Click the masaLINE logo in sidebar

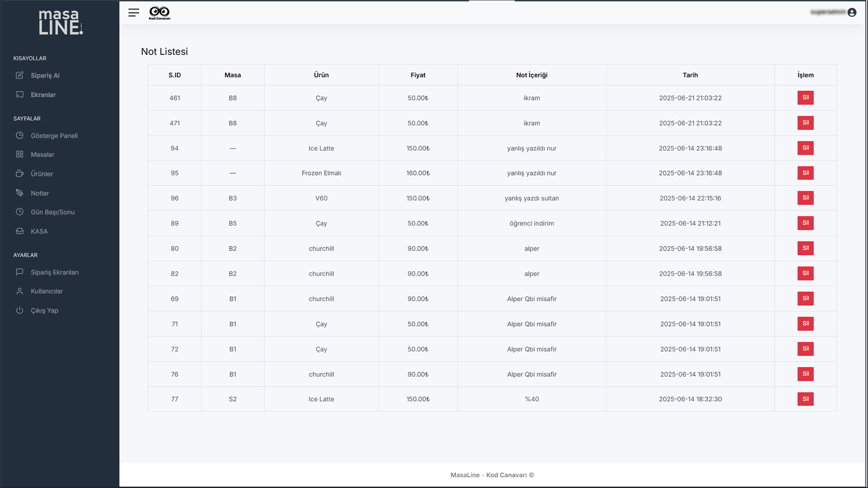coord(60,22)
